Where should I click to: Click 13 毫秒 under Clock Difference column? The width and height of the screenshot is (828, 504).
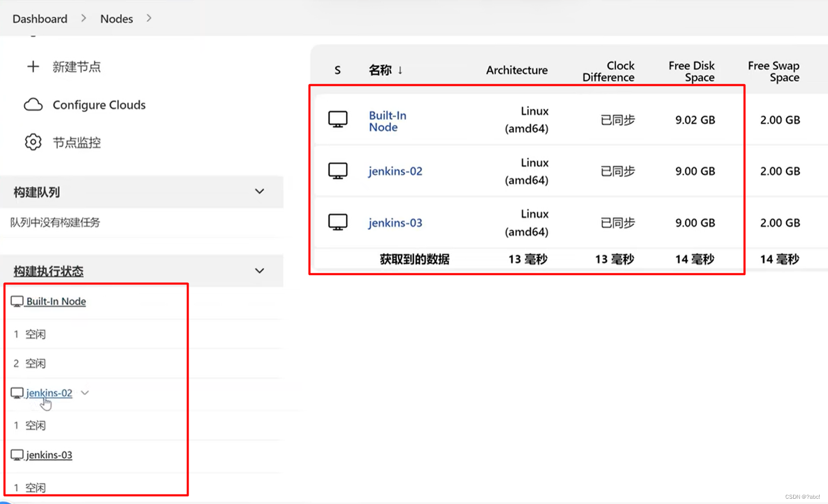click(615, 259)
